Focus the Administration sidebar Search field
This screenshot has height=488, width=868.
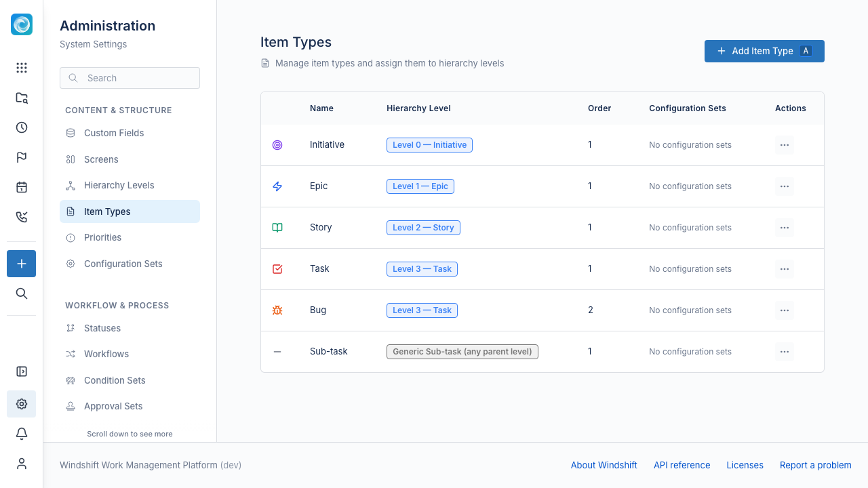point(130,78)
